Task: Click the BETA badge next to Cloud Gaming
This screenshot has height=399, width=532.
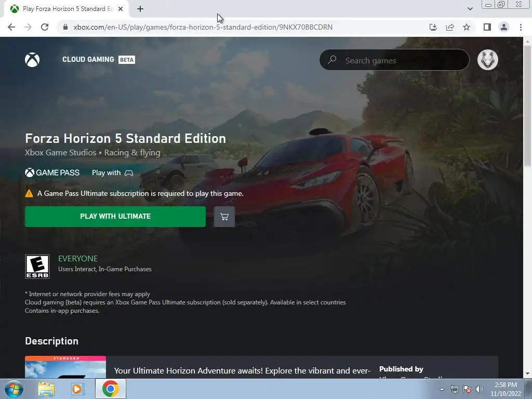Action: pyautogui.click(x=127, y=60)
